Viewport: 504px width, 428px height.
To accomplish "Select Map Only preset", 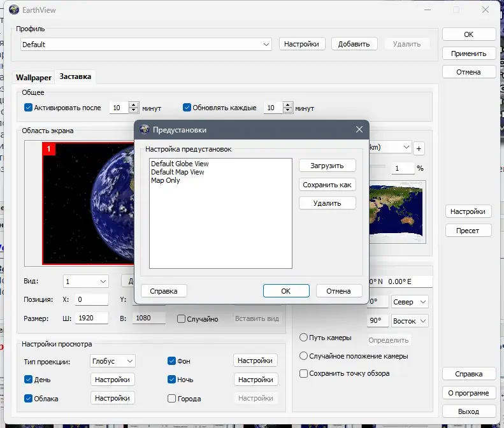I will (x=166, y=180).
